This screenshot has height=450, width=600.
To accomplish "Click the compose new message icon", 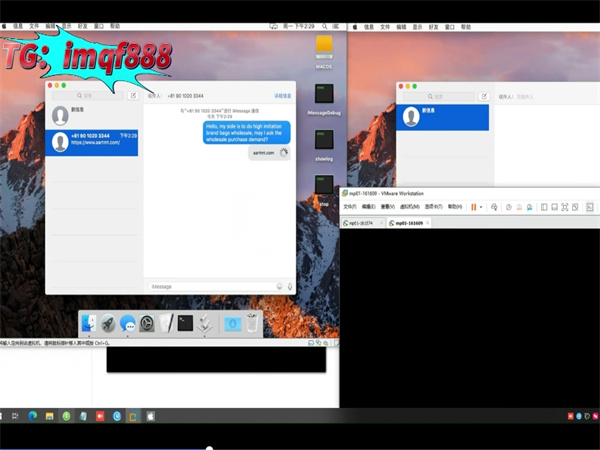I will coord(133,96).
